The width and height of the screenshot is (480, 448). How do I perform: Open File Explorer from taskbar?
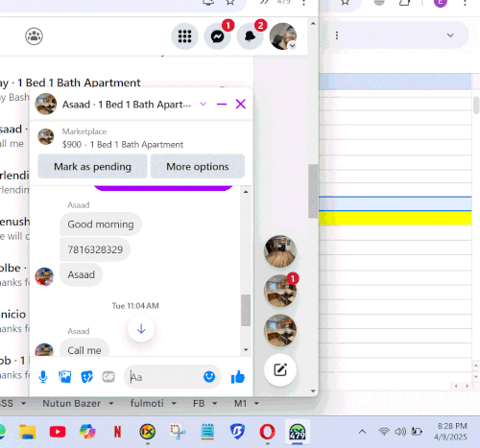(x=28, y=432)
